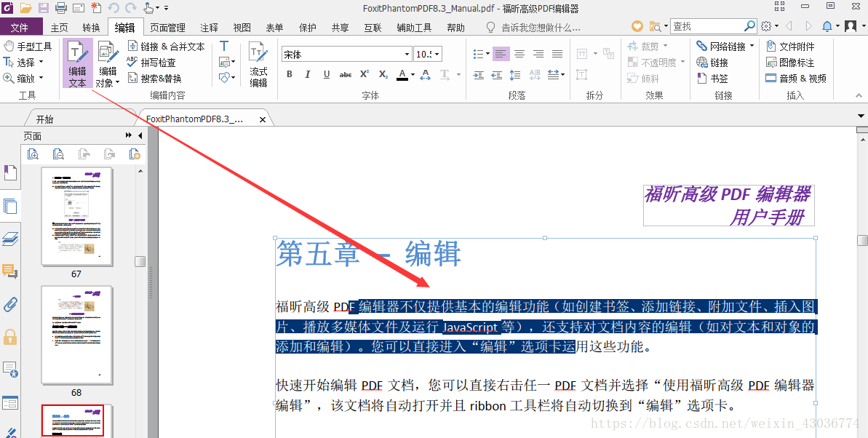Insert 文件附件 file attachment
Image resolution: width=868 pixels, height=438 pixels.
(x=790, y=47)
